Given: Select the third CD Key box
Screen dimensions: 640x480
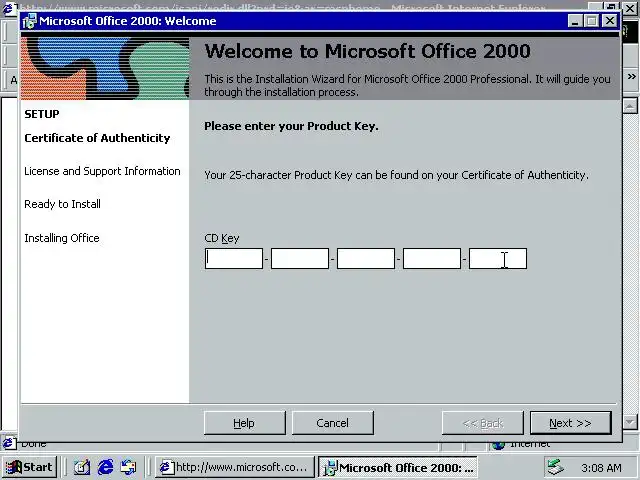Looking at the screenshot, I should (366, 258).
